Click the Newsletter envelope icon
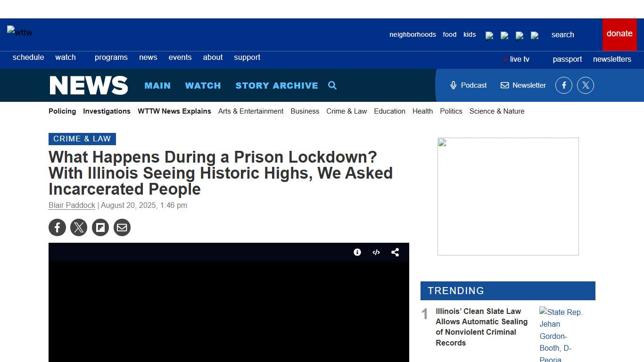 505,85
